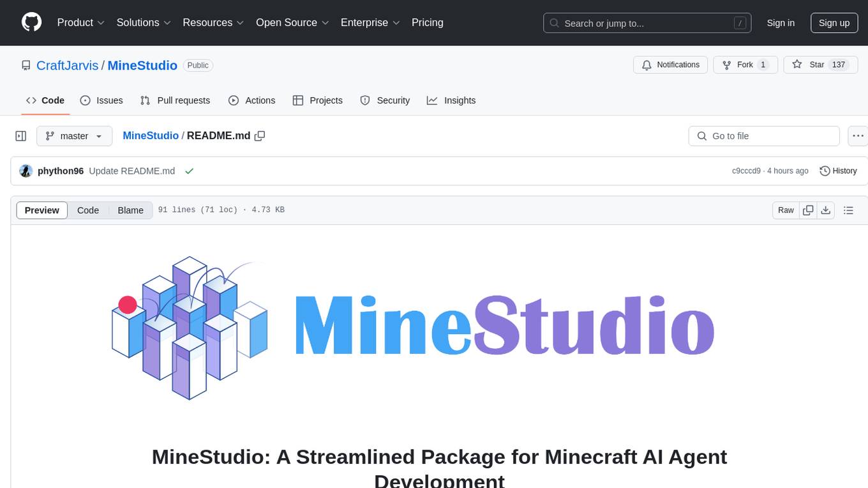Open the Enterprise dropdown
This screenshot has width=868, height=488.
click(x=370, y=22)
